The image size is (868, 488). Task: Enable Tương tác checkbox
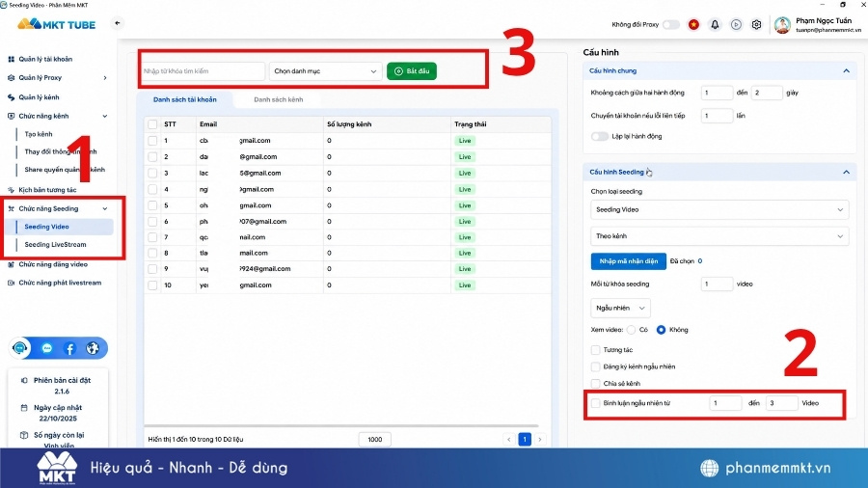coord(596,350)
